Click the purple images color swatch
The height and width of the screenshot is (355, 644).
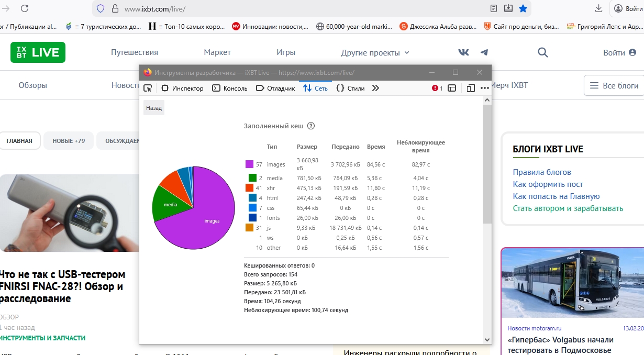tap(249, 164)
